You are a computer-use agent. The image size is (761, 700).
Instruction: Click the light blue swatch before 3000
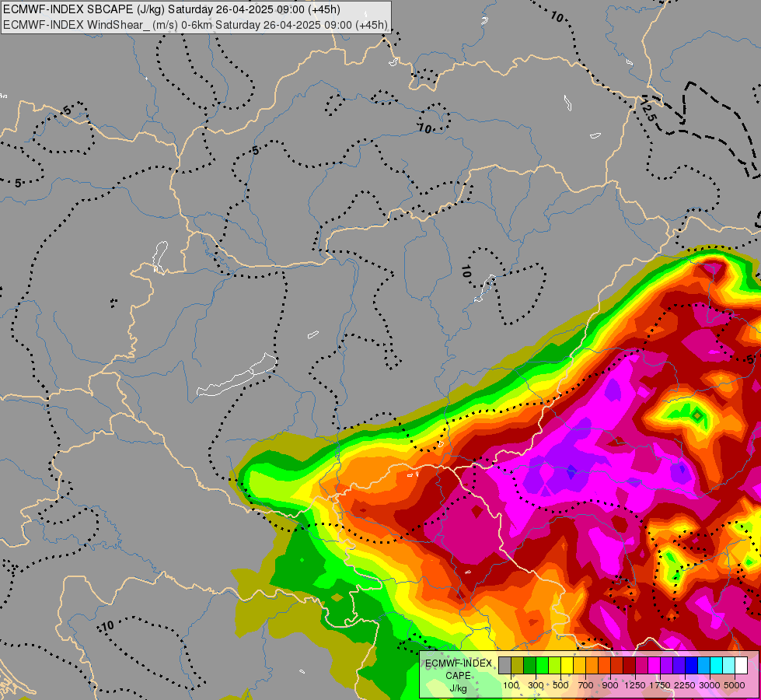click(x=703, y=666)
